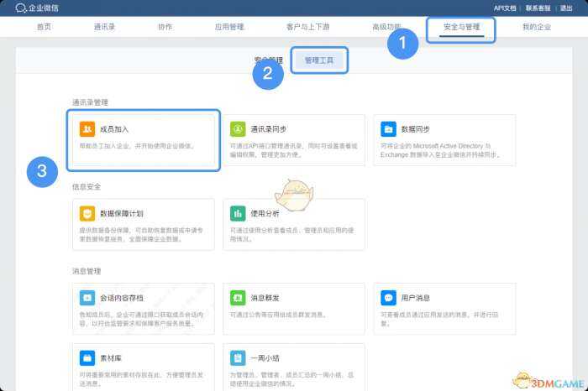Screen dimensions: 588x391
Task: Open the 成员加入 orange people icon
Action: [x=87, y=129]
